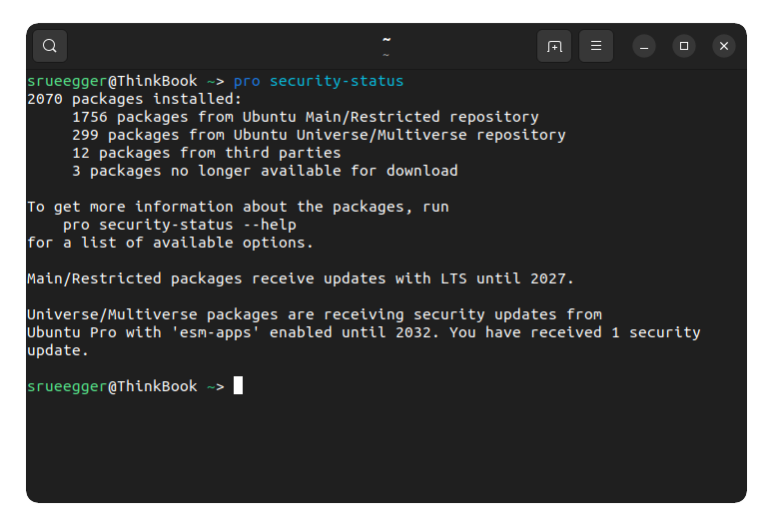Open the terminal search button
The height and width of the screenshot is (532, 773).
point(50,46)
